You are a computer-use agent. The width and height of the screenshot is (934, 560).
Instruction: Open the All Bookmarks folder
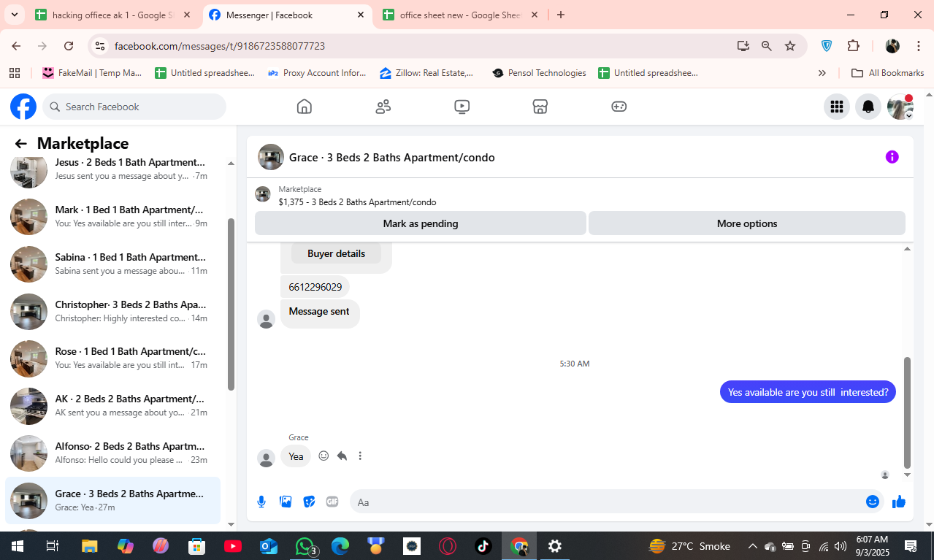[888, 73]
